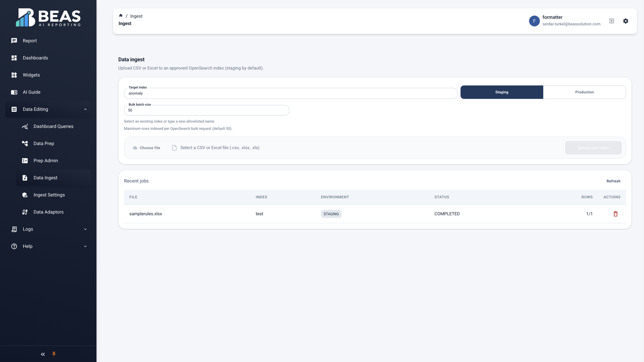Open the Dashboard Queries menu item

click(54, 126)
